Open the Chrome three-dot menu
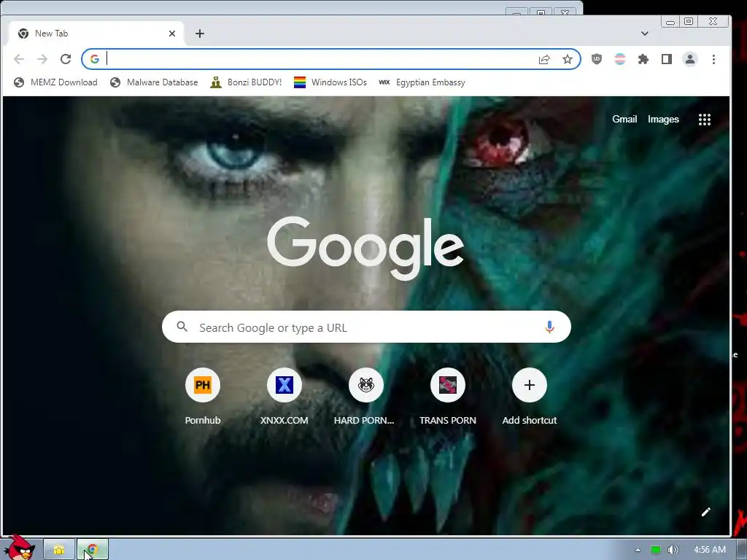This screenshot has width=747, height=560. [x=713, y=59]
